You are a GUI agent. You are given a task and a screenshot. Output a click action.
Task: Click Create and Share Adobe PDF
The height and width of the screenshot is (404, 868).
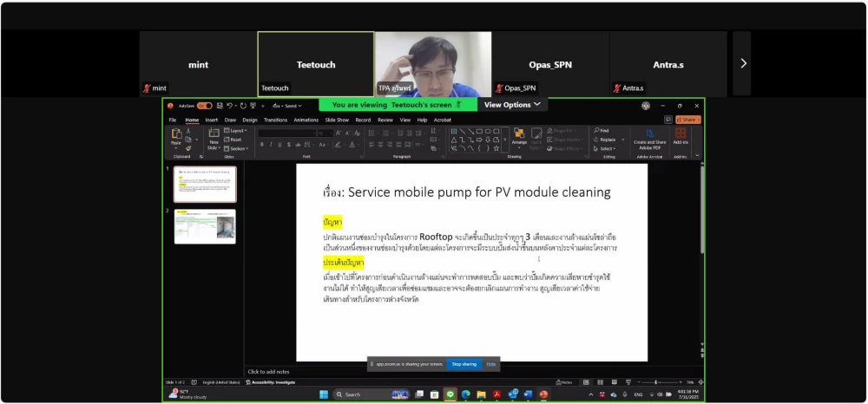click(650, 138)
